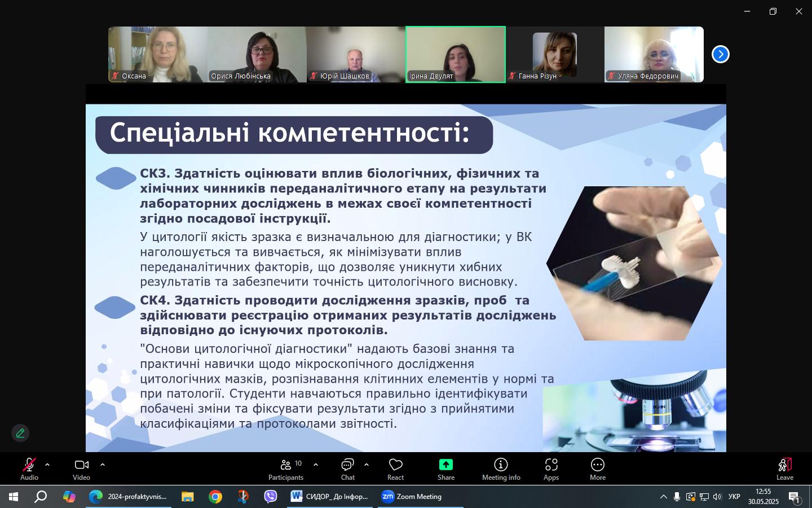812x508 pixels.
Task: Select Ганна Різун's video thumbnail
Action: 555,54
